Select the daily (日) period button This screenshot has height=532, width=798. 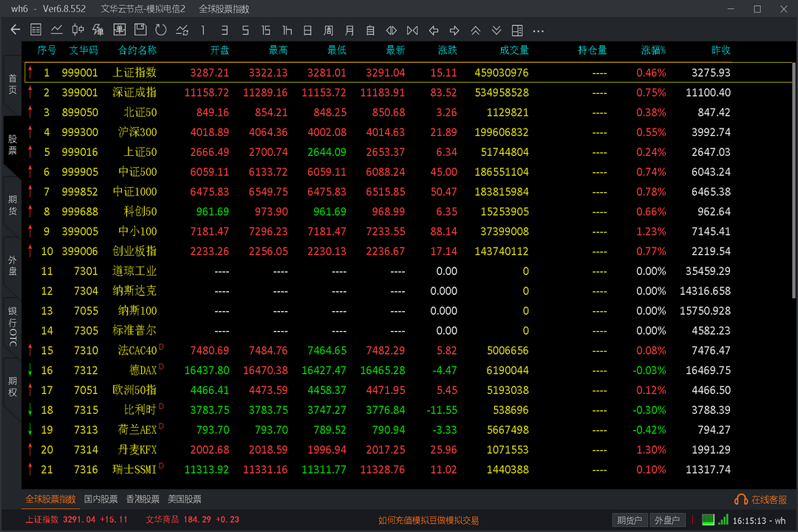(307, 30)
